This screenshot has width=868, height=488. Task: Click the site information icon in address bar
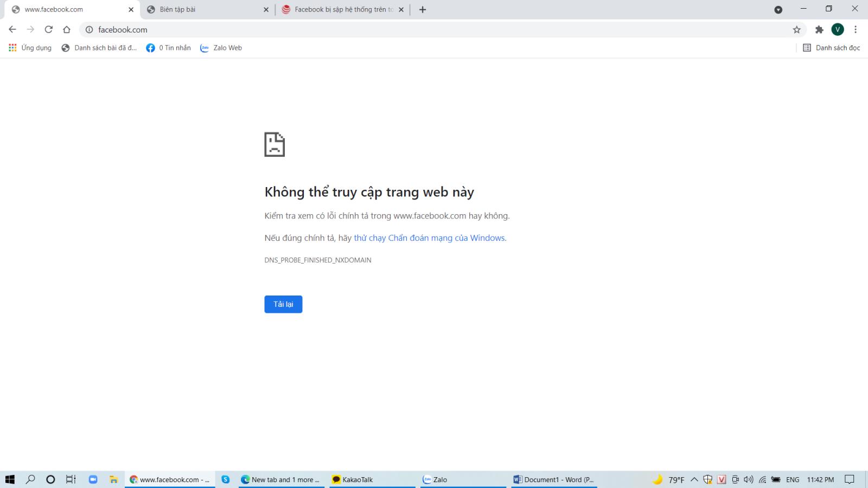point(88,30)
